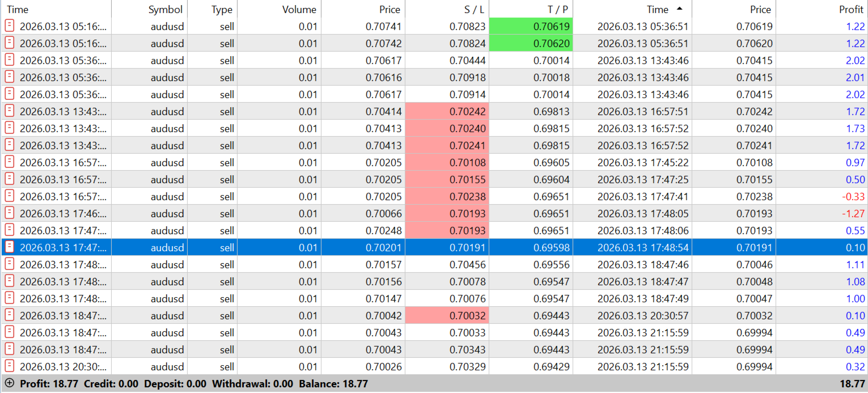The height and width of the screenshot is (393, 868).
Task: Click the profit value 0.32
Action: [x=856, y=366]
